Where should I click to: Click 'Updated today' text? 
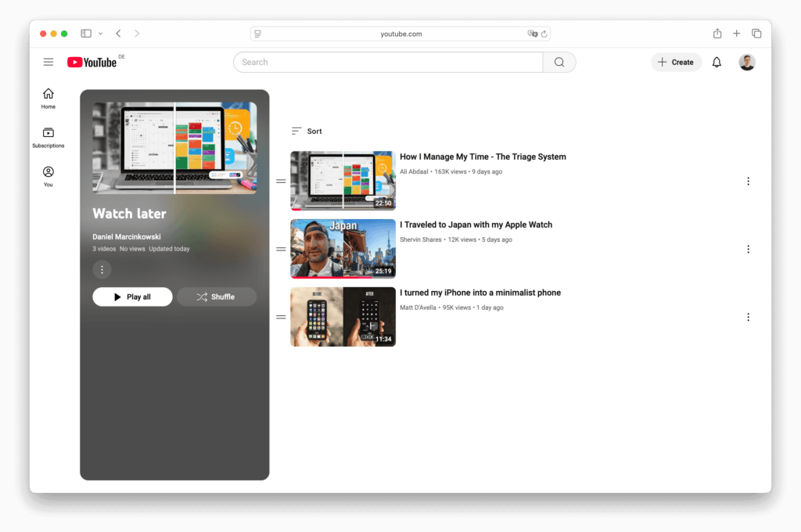click(x=169, y=249)
